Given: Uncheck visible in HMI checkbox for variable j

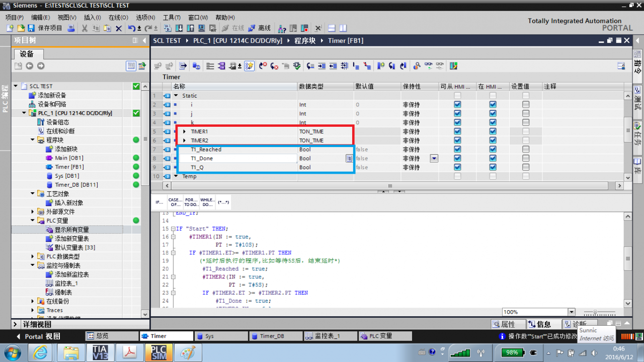Looking at the screenshot, I should click(x=493, y=114).
